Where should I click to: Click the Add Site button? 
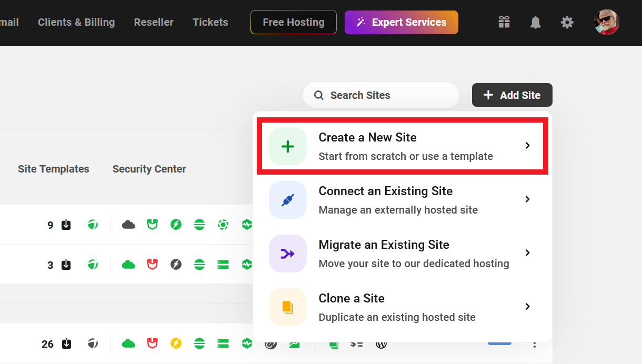click(512, 95)
